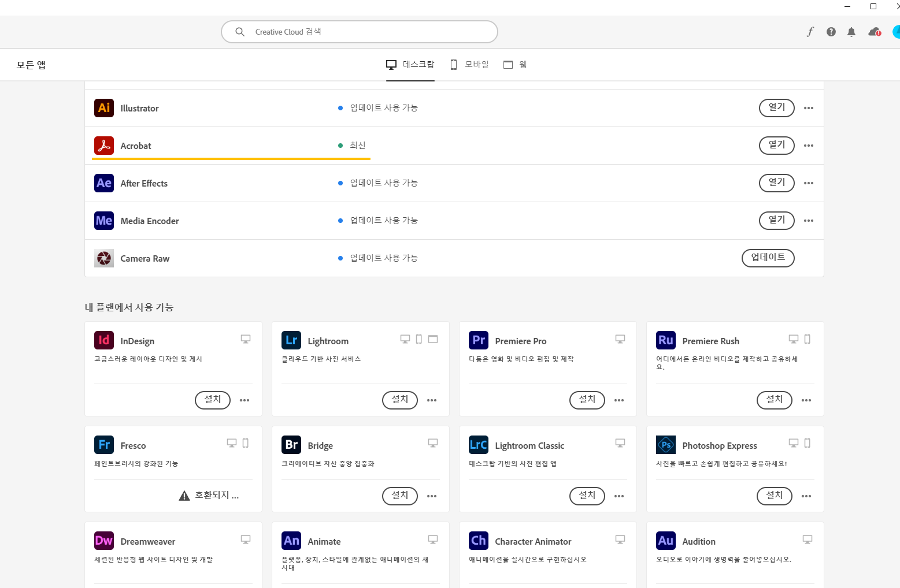
Task: Click the Lightroom app icon
Action: click(x=291, y=340)
